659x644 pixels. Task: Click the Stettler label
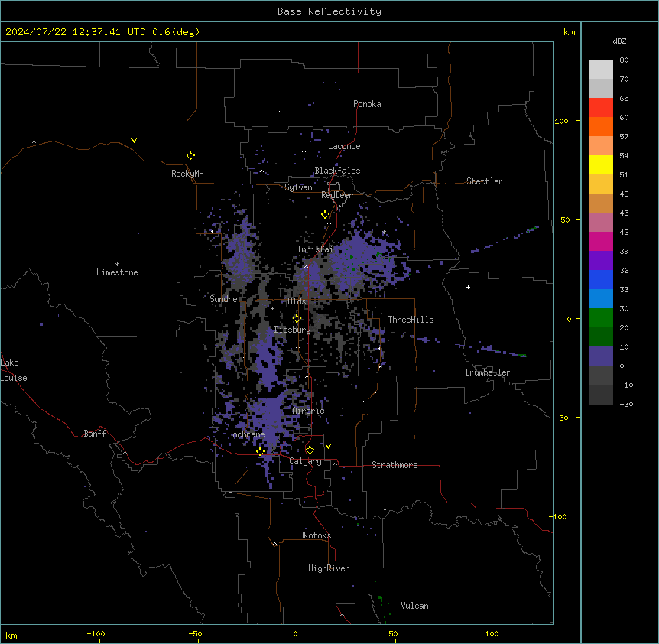485,181
